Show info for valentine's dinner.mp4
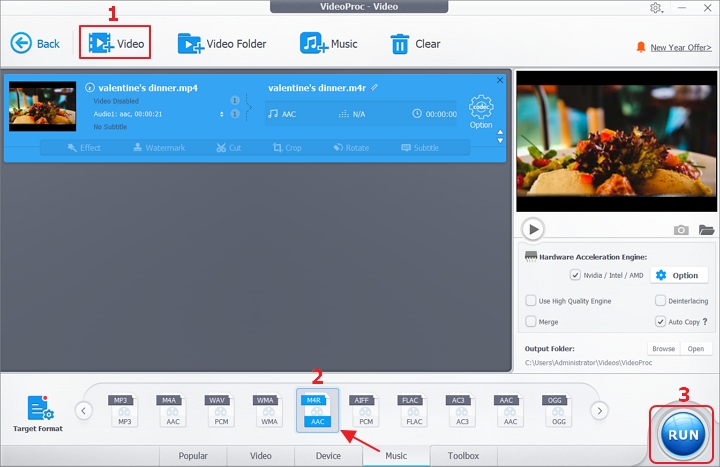The image size is (720, 467). click(x=90, y=87)
